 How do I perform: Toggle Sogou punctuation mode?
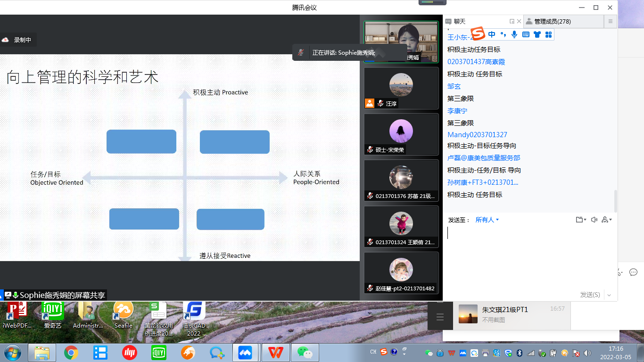503,34
